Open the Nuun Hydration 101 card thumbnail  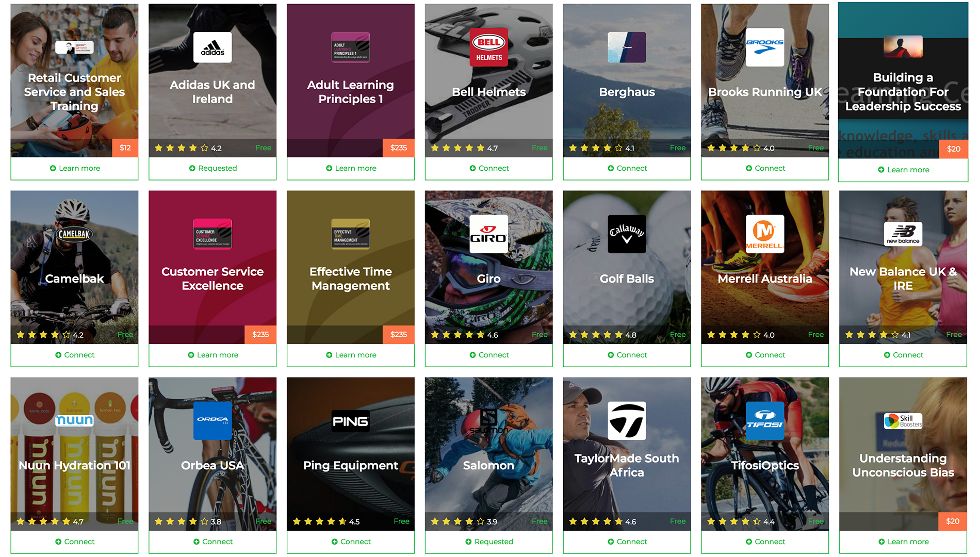point(74,454)
